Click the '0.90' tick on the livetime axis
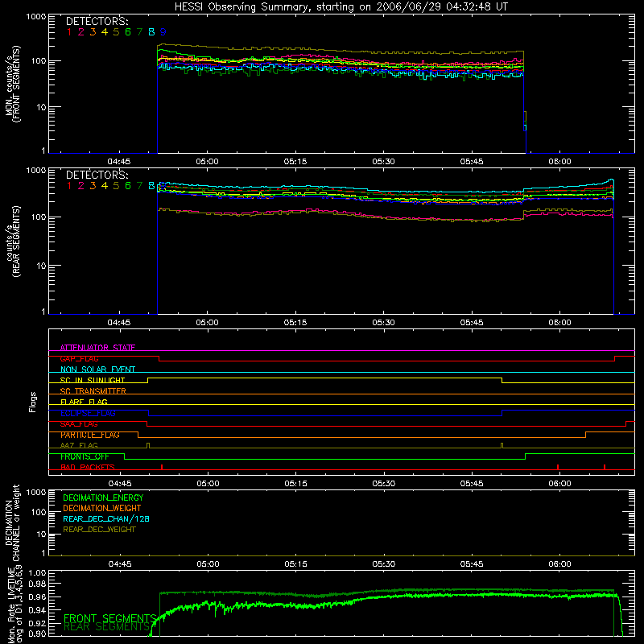Viewport: 644px width, 644px height. coord(37,634)
